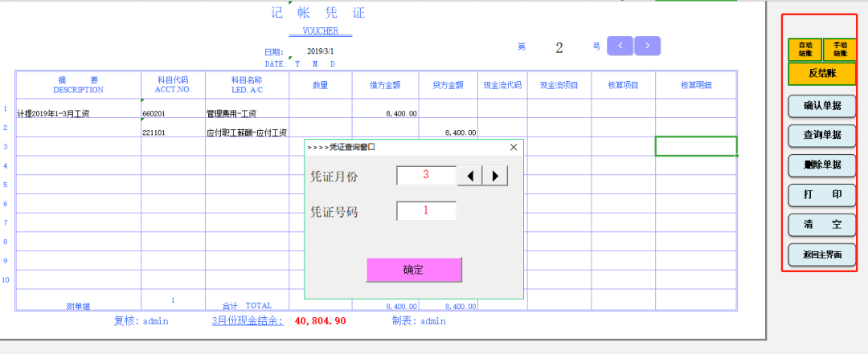The image size is (868, 354).
Task: Click the 反结账 button
Action: (822, 74)
